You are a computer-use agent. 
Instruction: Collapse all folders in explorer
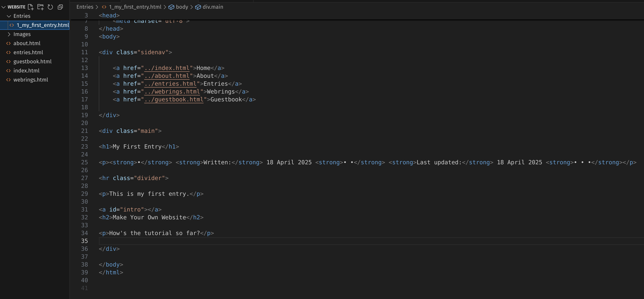click(x=60, y=7)
